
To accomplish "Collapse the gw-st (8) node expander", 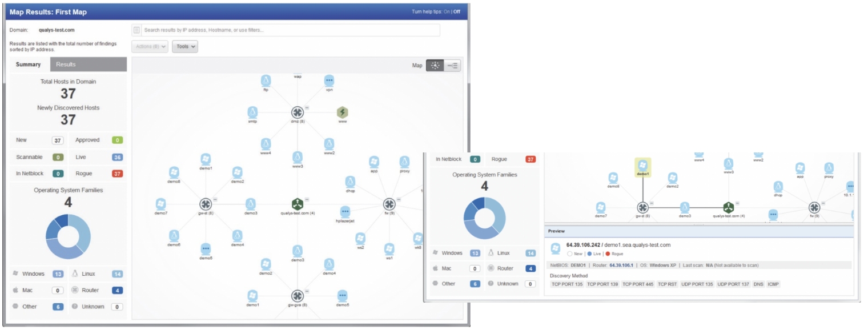I will coord(215,199).
